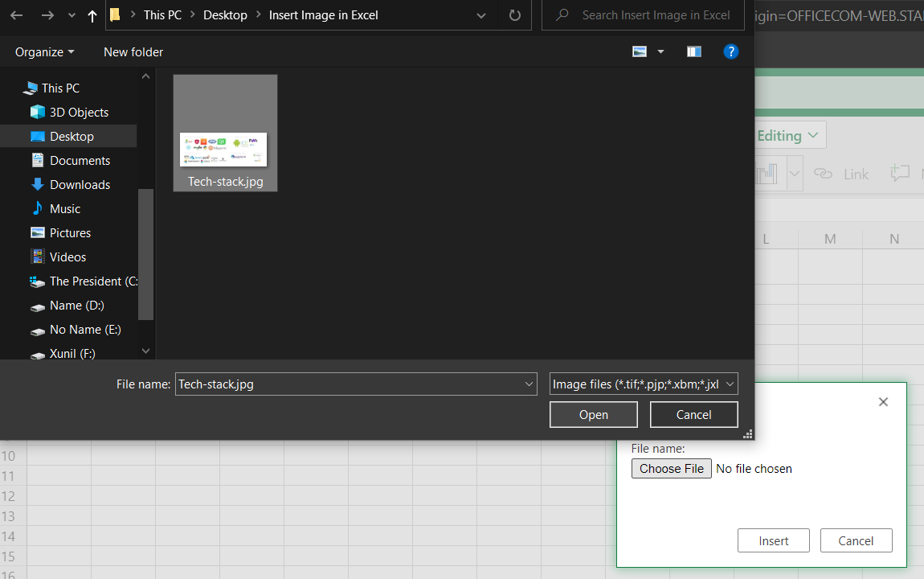
Task: Click the comment icon in Excel ribbon
Action: 900,174
